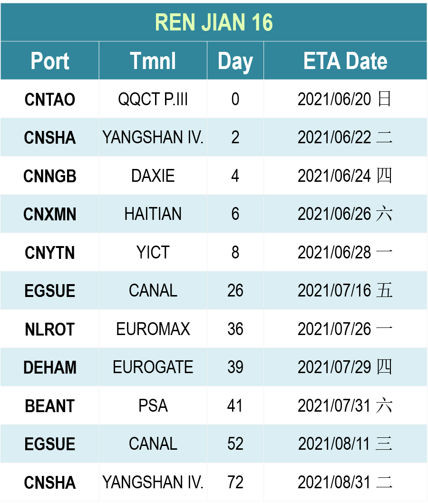The height and width of the screenshot is (504, 428).
Task: Click the BEANT port cell
Action: [x=50, y=405]
